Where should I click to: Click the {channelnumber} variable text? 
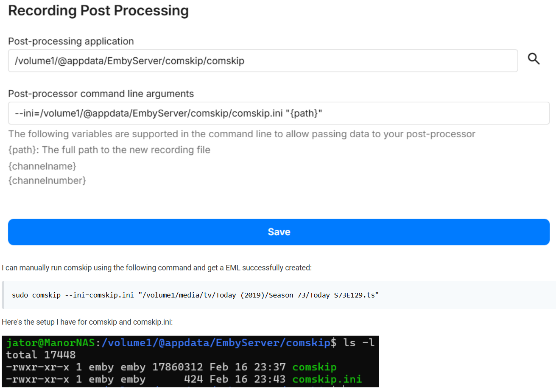47,181
